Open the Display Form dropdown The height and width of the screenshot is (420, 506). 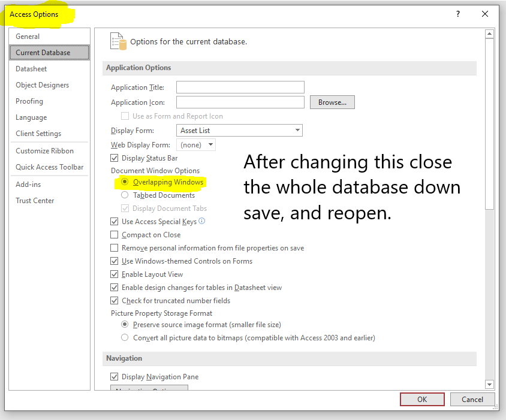pos(239,131)
